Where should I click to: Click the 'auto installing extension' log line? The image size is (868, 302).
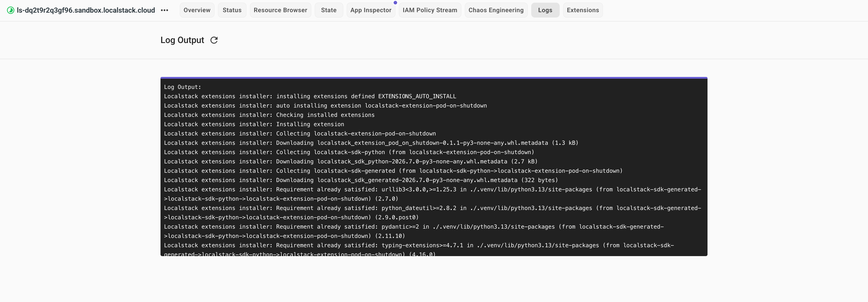click(x=325, y=106)
